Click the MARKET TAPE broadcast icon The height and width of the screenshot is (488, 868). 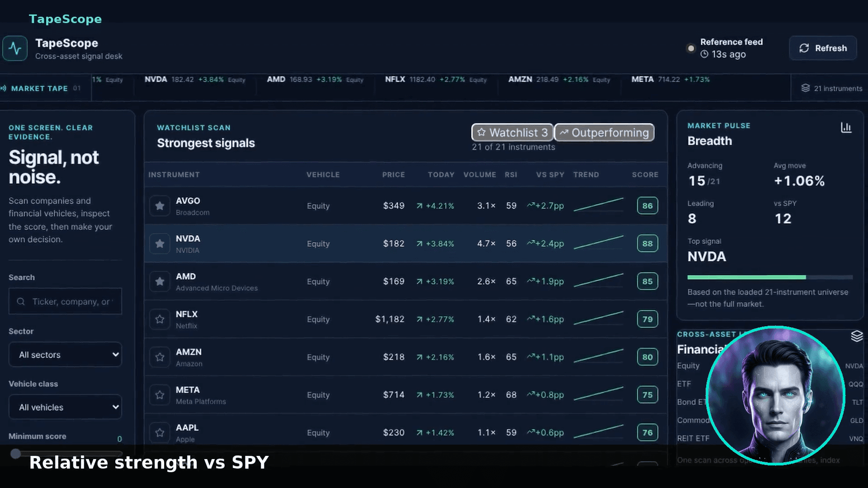tap(3, 89)
